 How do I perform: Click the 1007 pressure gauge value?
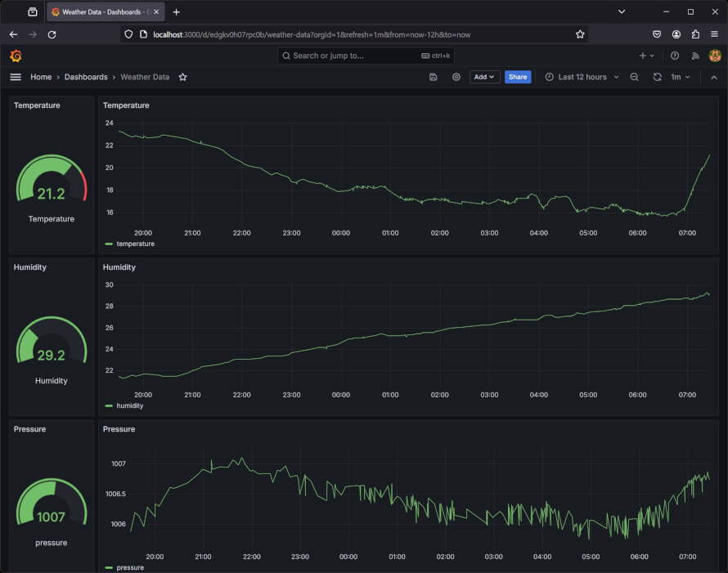pos(51,517)
